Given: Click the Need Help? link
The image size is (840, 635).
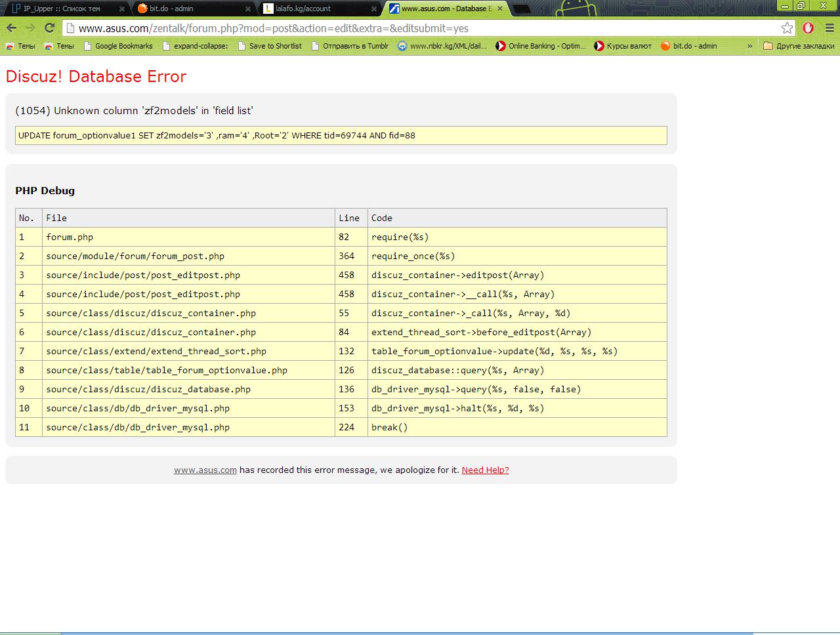Looking at the screenshot, I should click(x=485, y=470).
